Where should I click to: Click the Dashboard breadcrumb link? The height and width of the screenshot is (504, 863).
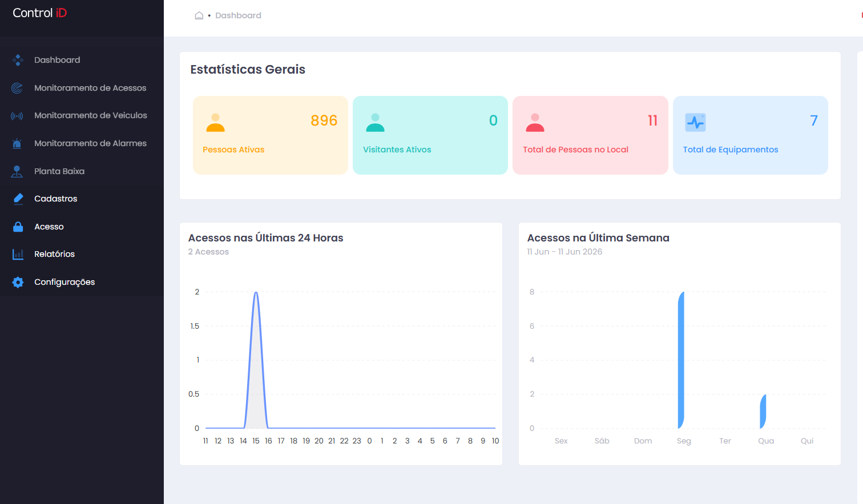click(x=238, y=15)
